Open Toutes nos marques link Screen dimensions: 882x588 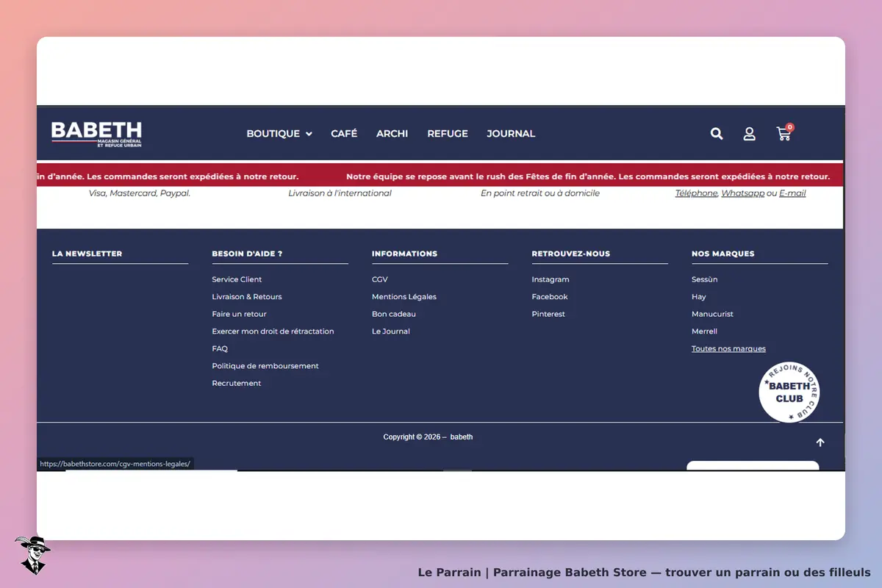point(728,348)
